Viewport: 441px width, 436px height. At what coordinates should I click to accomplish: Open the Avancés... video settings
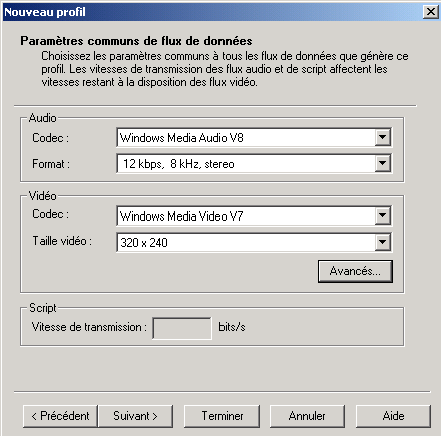click(x=355, y=271)
